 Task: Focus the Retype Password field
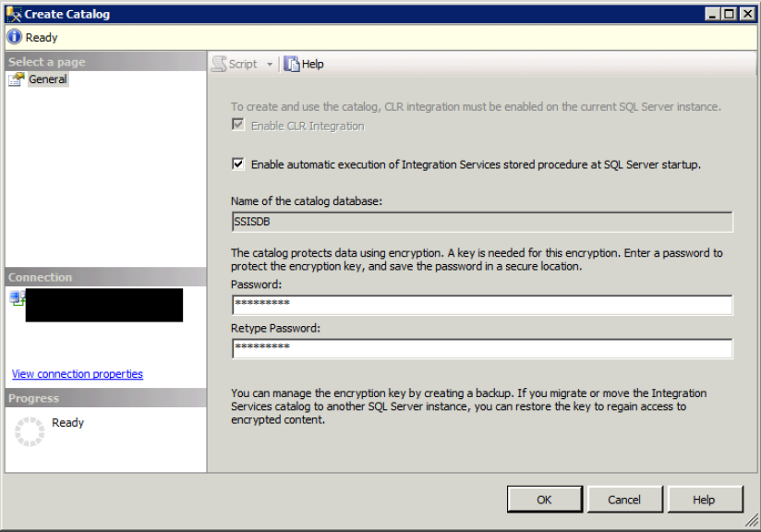point(482,348)
